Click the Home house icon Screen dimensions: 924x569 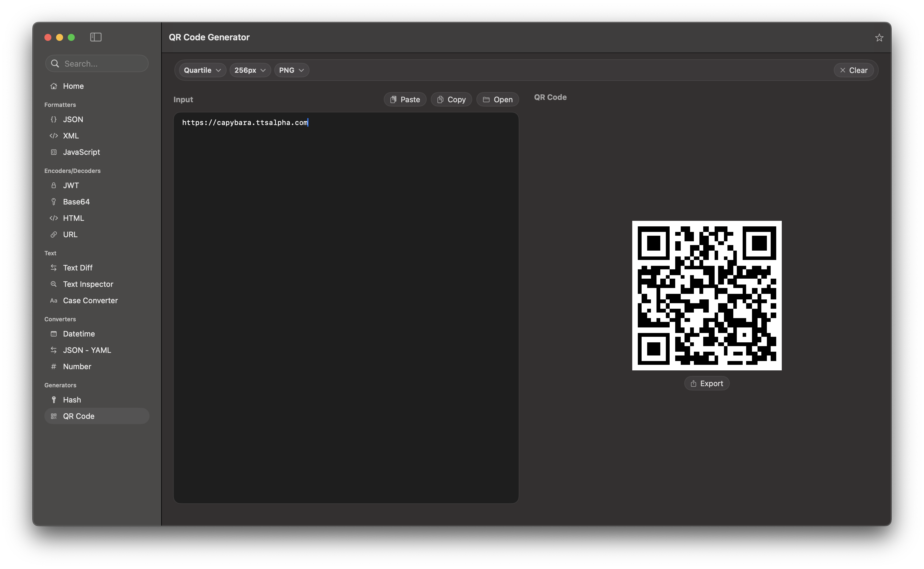click(x=54, y=86)
